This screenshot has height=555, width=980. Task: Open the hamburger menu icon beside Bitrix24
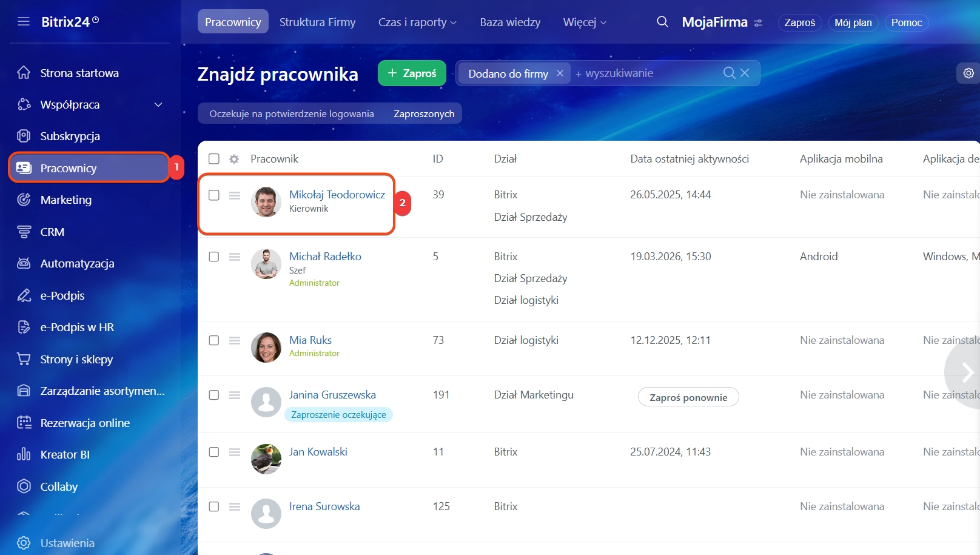pos(24,22)
